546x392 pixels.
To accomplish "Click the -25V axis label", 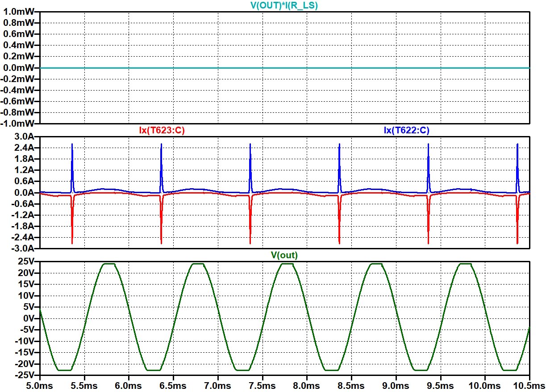I will [x=26, y=375].
